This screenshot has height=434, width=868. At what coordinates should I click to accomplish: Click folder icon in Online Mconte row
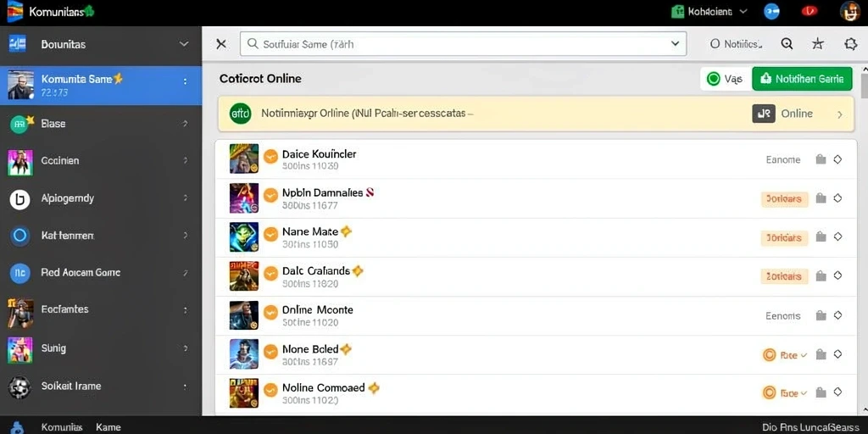pos(821,315)
